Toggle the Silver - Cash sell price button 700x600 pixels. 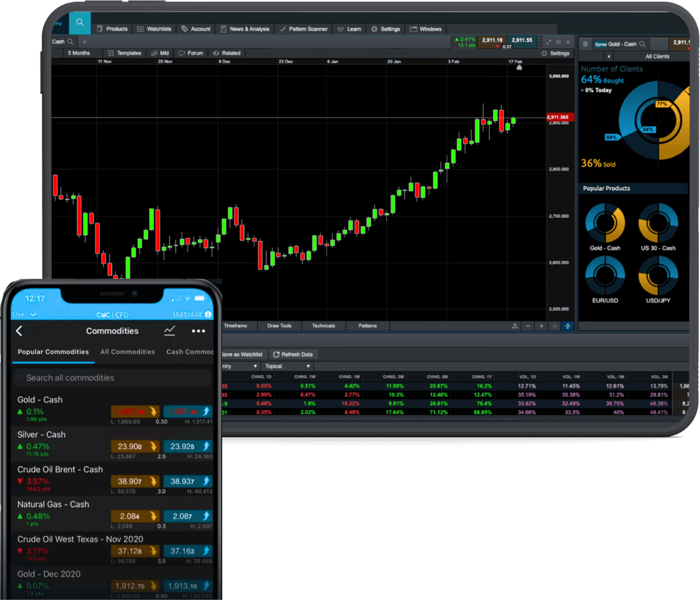[x=135, y=446]
